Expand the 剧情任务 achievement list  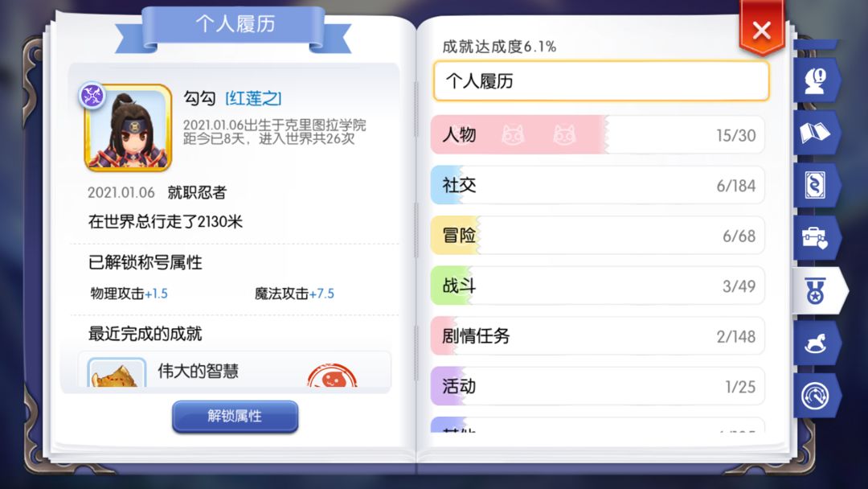tap(597, 335)
